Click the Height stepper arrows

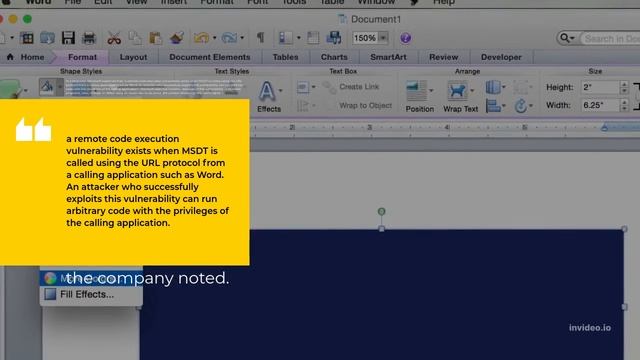[624, 87]
